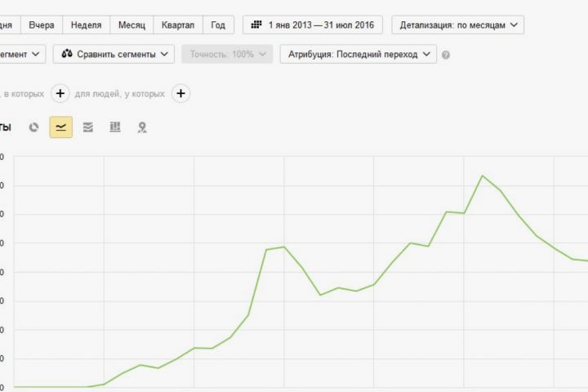
Task: Select the line chart view icon
Action: click(60, 127)
